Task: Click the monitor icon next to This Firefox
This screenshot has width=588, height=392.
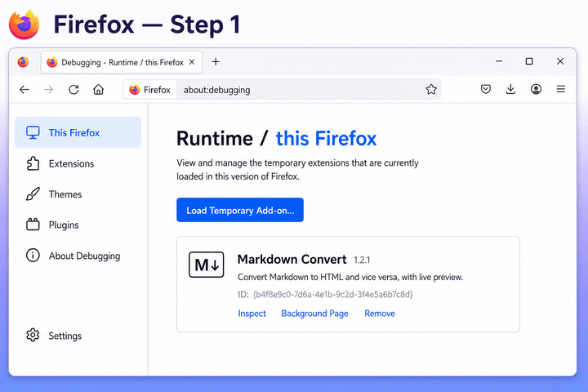Action: [33, 132]
